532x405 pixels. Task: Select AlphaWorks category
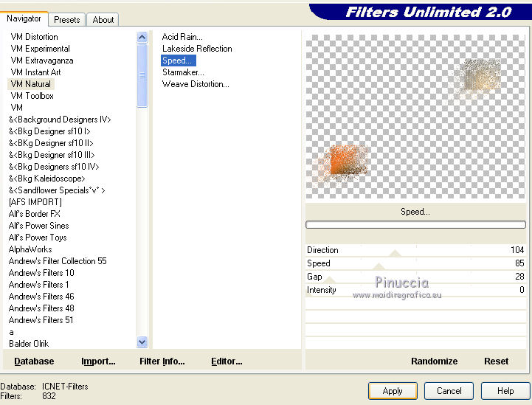point(30,249)
